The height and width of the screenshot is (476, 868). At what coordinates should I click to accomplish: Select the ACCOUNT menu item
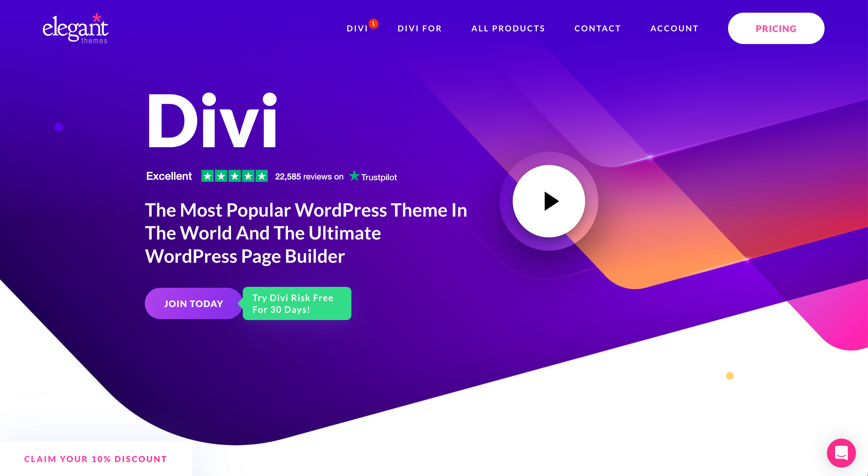click(x=674, y=27)
